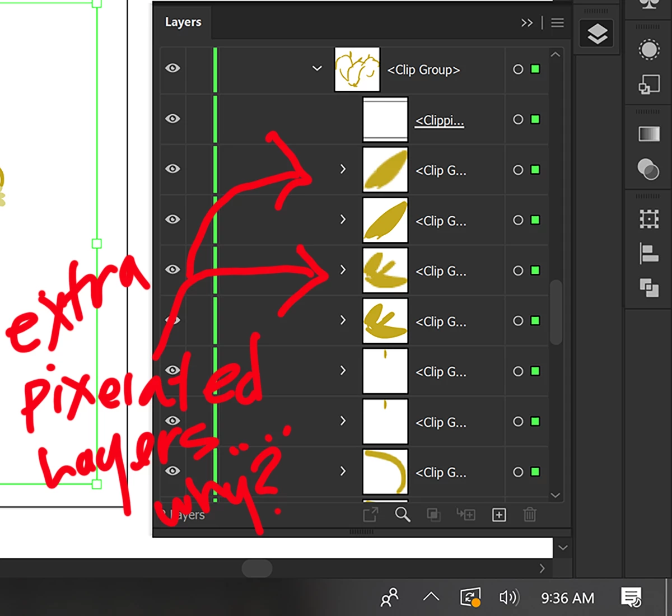Image resolution: width=672 pixels, height=616 pixels.
Task: Collapse the Layers panel with double-arrow icon
Action: (x=526, y=23)
